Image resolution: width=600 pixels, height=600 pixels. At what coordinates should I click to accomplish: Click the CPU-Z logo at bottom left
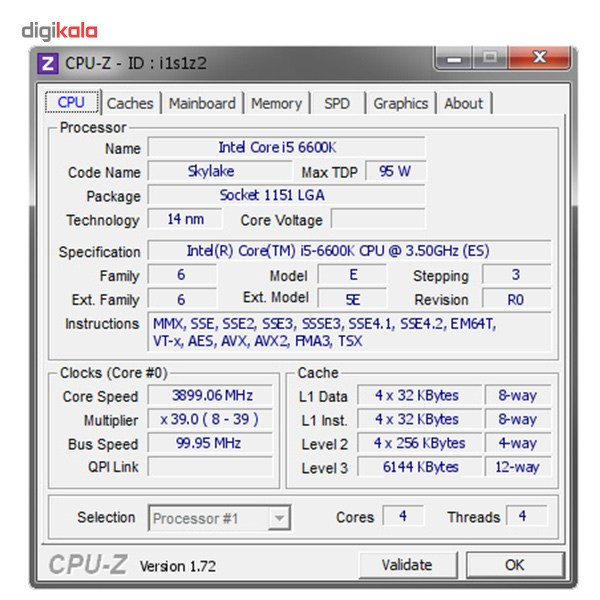pos(88,564)
